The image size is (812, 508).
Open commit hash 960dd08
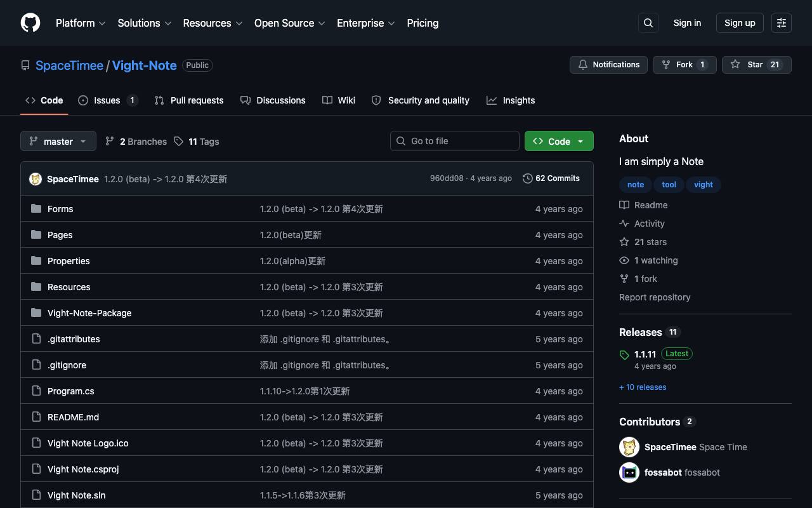(x=447, y=178)
